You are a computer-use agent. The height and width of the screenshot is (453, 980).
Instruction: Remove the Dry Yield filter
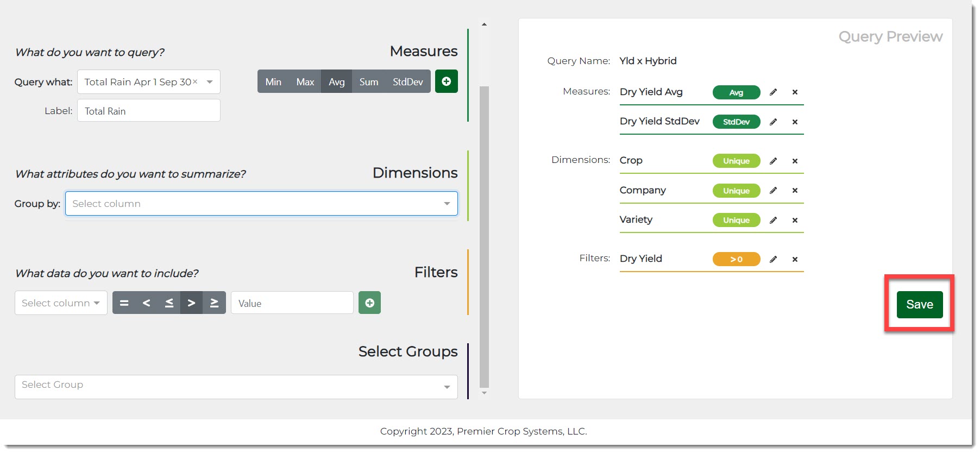point(795,260)
